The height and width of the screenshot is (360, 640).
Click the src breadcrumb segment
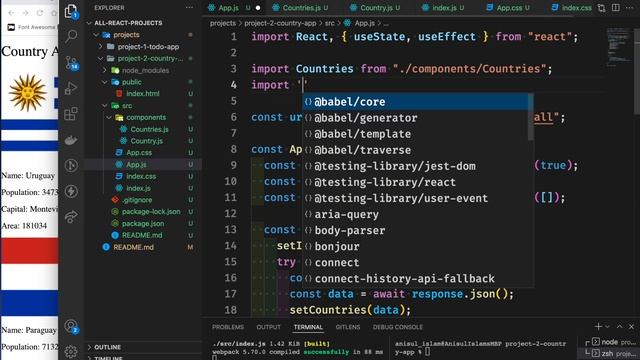[330, 23]
